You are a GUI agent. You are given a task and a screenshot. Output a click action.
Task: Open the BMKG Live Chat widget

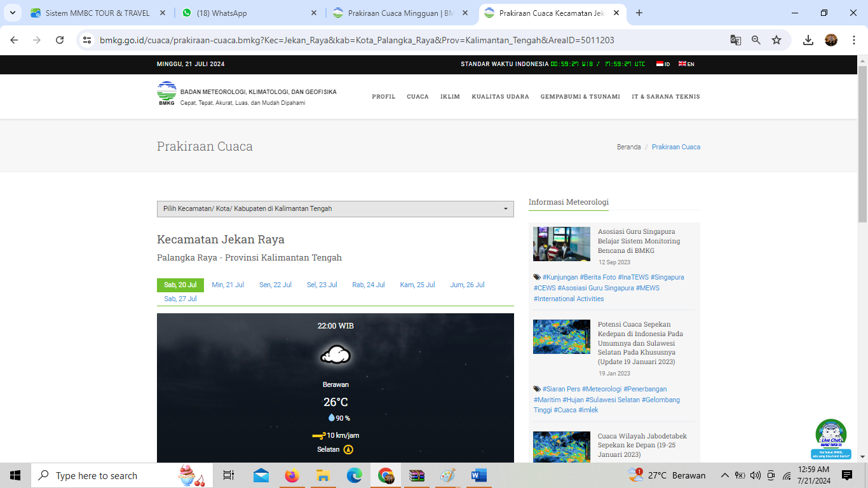(831, 438)
